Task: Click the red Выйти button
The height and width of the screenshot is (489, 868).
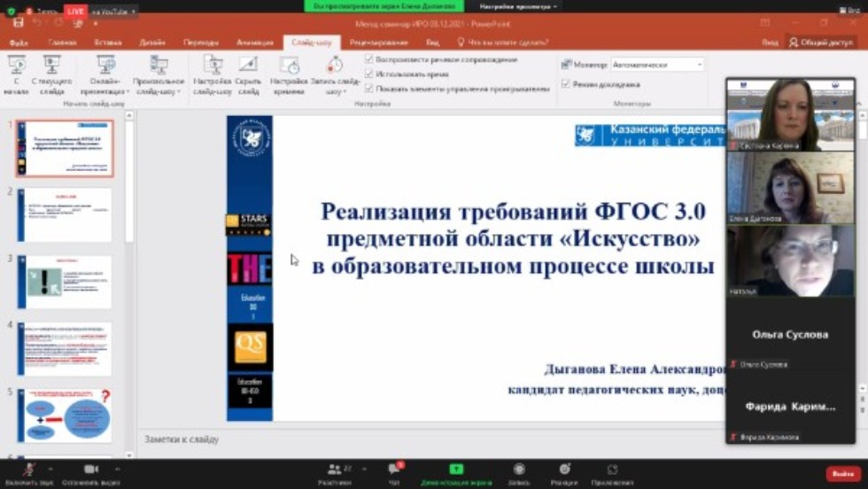Action: click(x=842, y=474)
